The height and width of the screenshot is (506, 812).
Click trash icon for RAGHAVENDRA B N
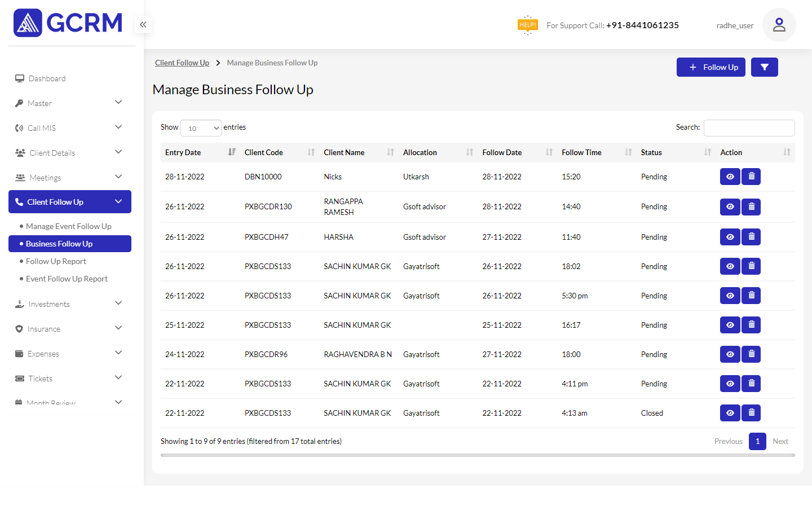(751, 354)
